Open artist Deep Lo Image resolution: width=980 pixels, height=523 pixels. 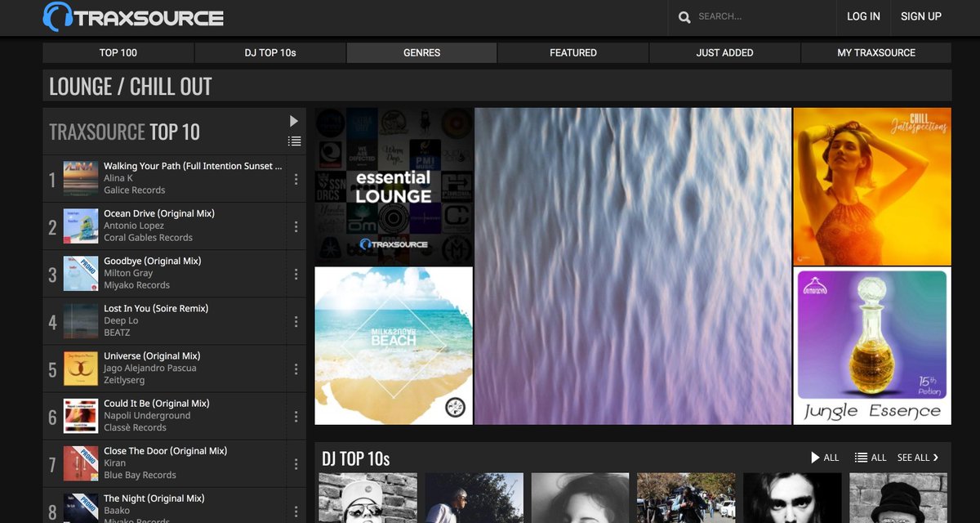(x=121, y=320)
